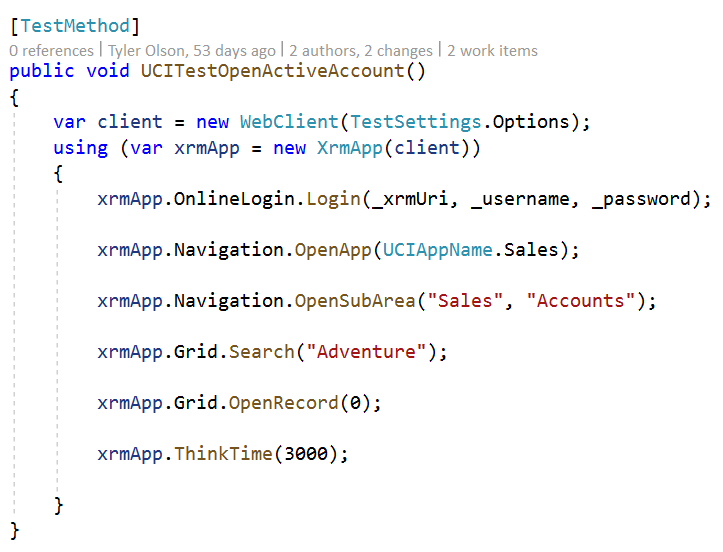723x552 pixels.
Task: Click on TestSettings in the constructor call
Action: point(415,122)
